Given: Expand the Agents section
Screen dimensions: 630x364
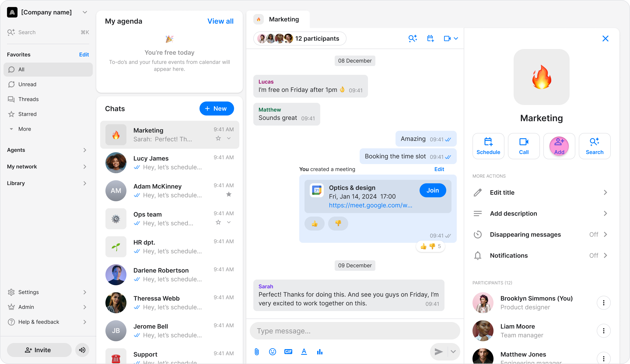Looking at the screenshot, I should (48, 150).
